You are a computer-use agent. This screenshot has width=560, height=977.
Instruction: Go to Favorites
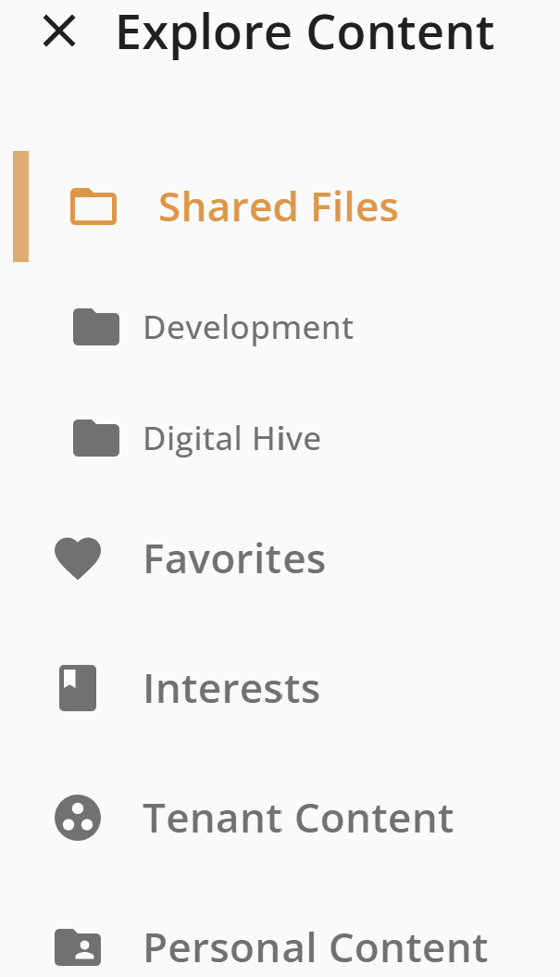(x=235, y=559)
